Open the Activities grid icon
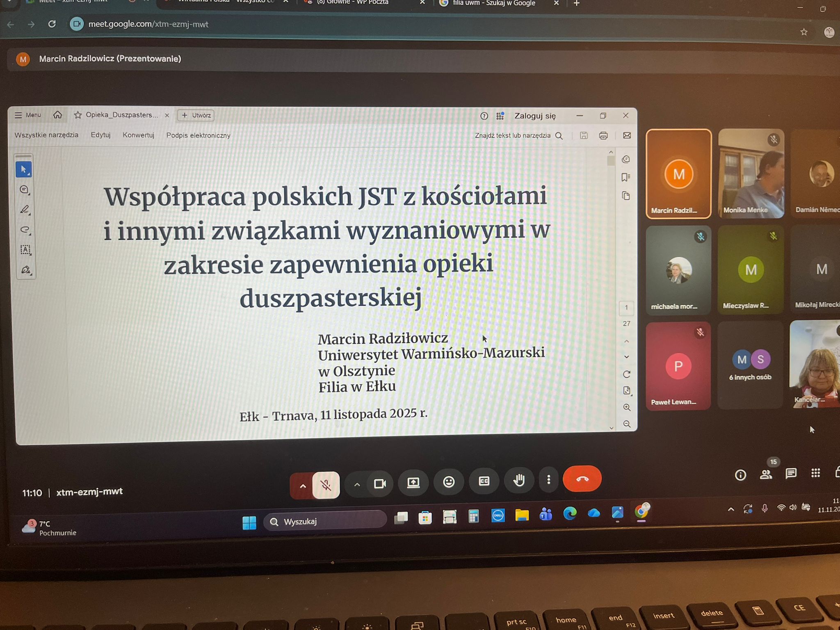 (815, 473)
